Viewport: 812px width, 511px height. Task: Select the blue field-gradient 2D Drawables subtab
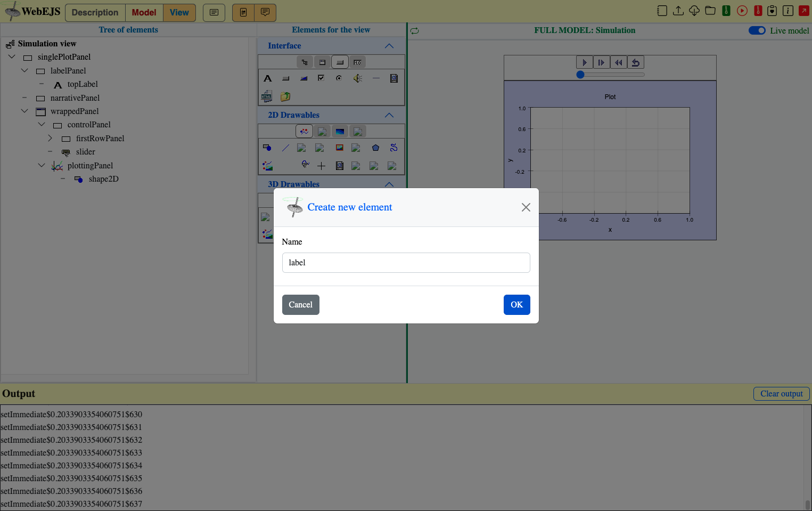340,131
